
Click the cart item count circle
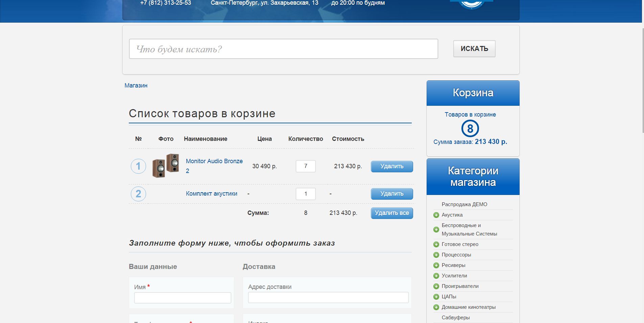click(470, 129)
